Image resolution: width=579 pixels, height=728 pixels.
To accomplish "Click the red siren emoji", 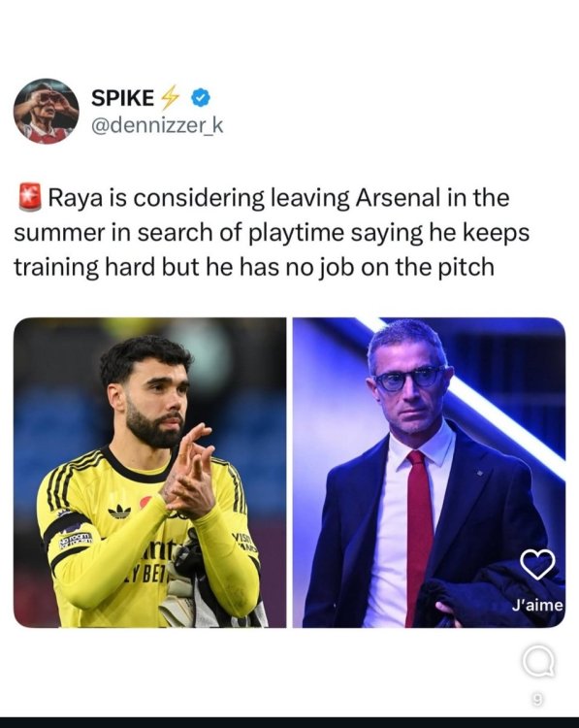I will tap(30, 197).
